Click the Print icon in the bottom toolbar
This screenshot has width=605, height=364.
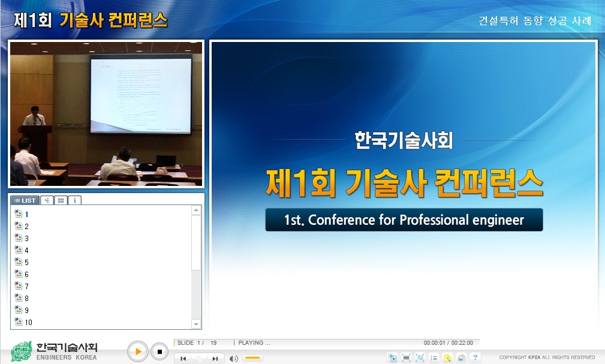[x=462, y=357]
